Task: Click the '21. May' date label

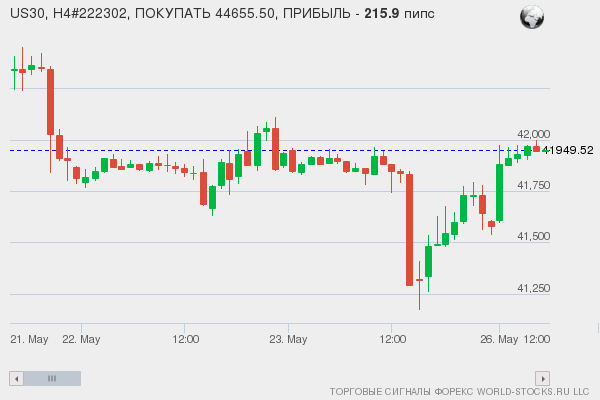Action: [x=29, y=339]
